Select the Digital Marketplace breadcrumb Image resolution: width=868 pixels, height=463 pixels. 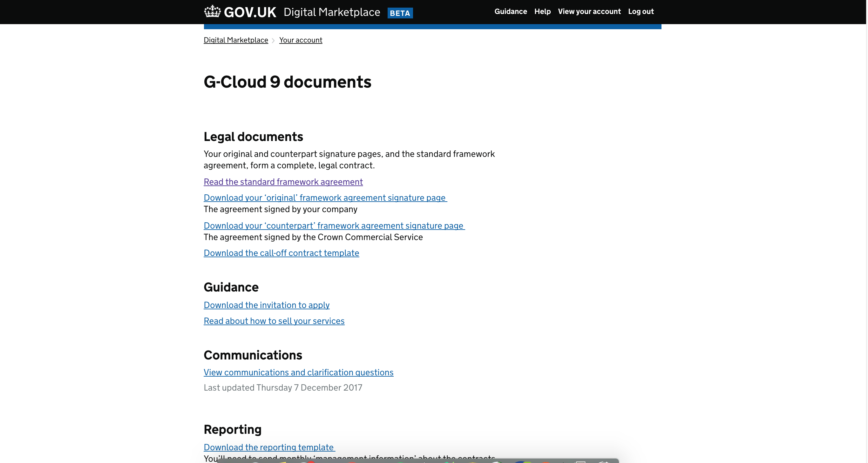pyautogui.click(x=236, y=40)
